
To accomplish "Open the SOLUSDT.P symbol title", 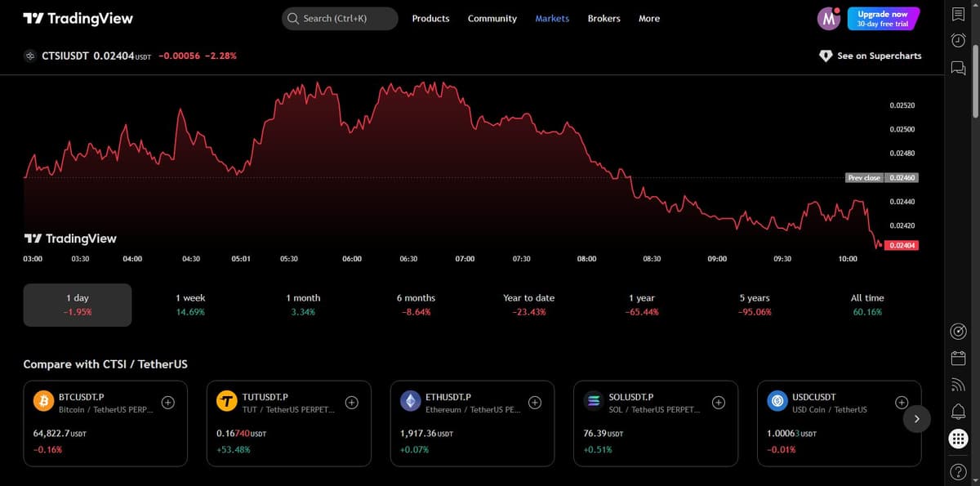I will point(631,396).
